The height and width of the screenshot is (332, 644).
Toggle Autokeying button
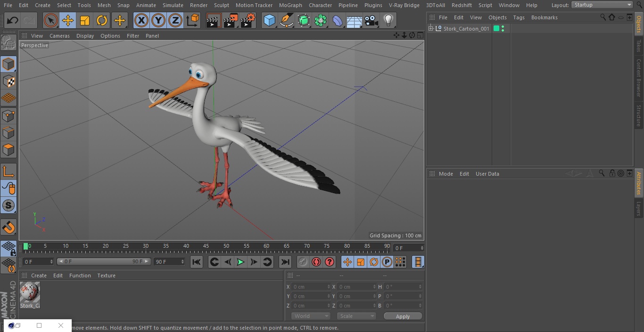click(x=316, y=262)
